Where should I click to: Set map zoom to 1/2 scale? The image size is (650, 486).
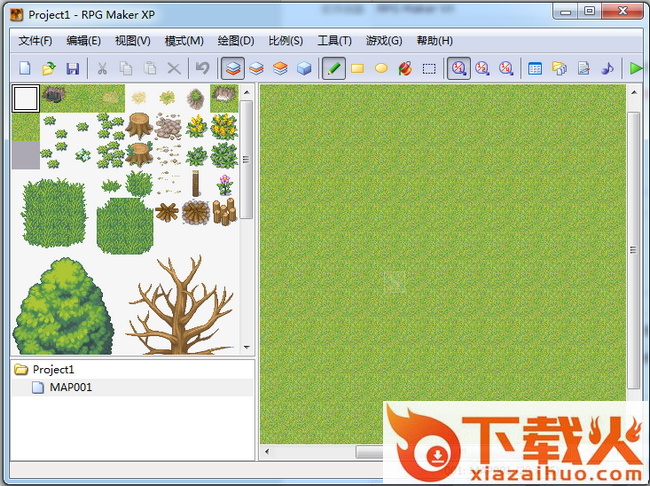pos(483,68)
